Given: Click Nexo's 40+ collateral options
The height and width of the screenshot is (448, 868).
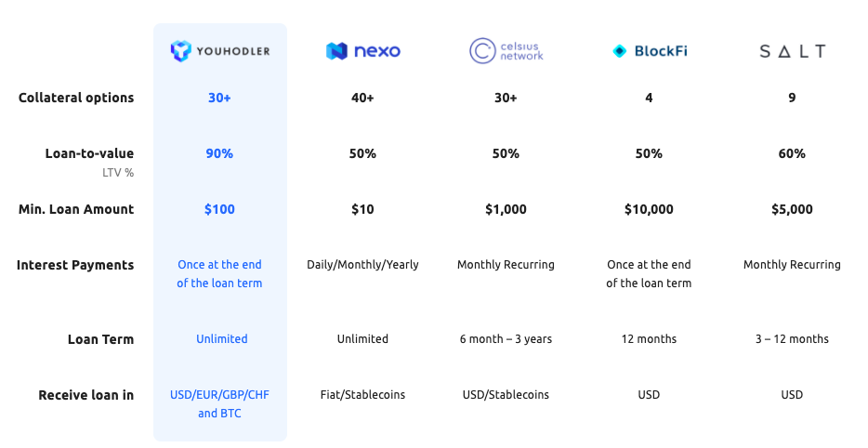Looking at the screenshot, I should pyautogui.click(x=362, y=98).
